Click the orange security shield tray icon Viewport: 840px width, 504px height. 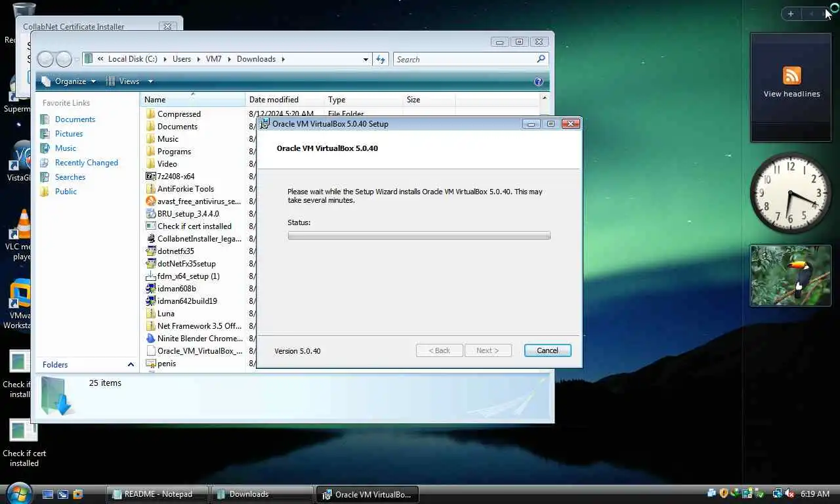coord(724,493)
